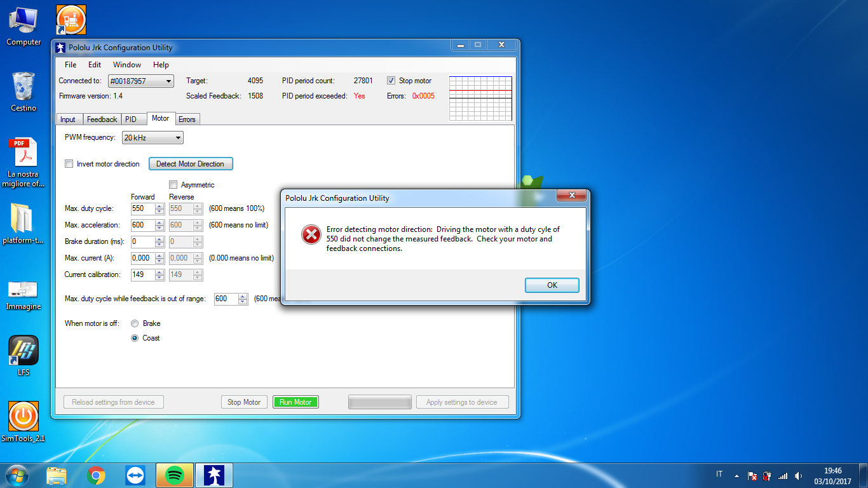Select the Brake radio button

click(x=135, y=323)
